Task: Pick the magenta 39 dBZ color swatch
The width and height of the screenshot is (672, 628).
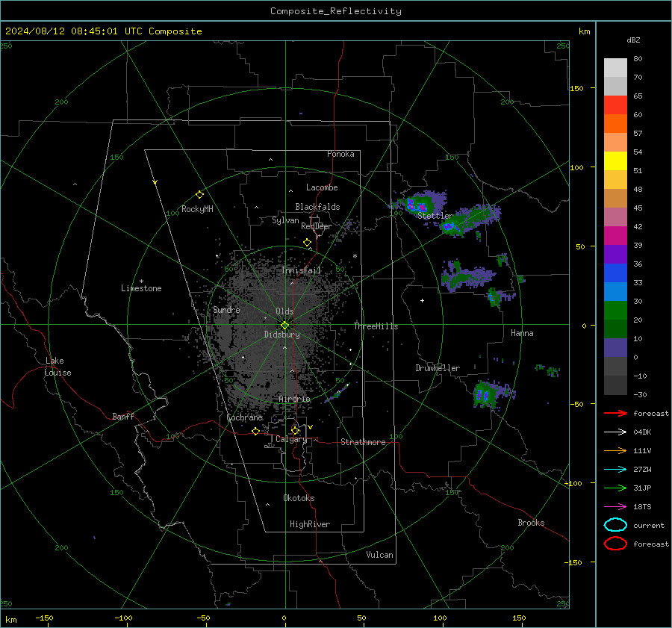Action: click(x=615, y=236)
